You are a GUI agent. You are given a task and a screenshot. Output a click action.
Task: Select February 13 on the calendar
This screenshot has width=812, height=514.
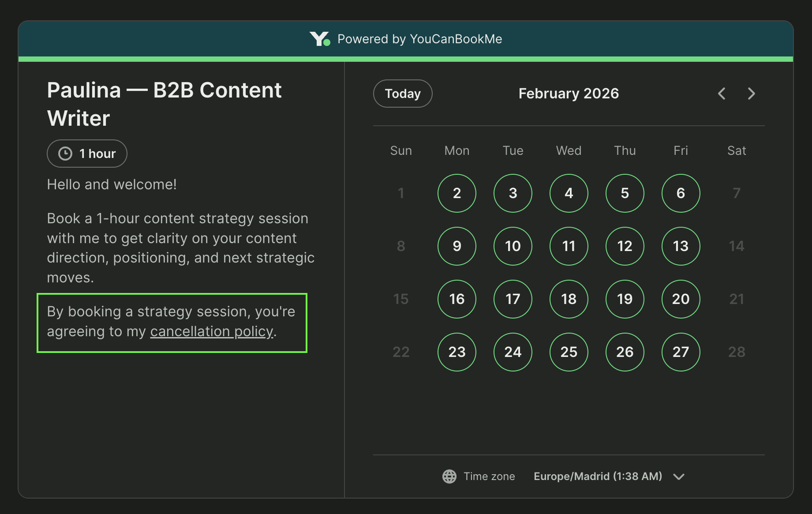(681, 246)
